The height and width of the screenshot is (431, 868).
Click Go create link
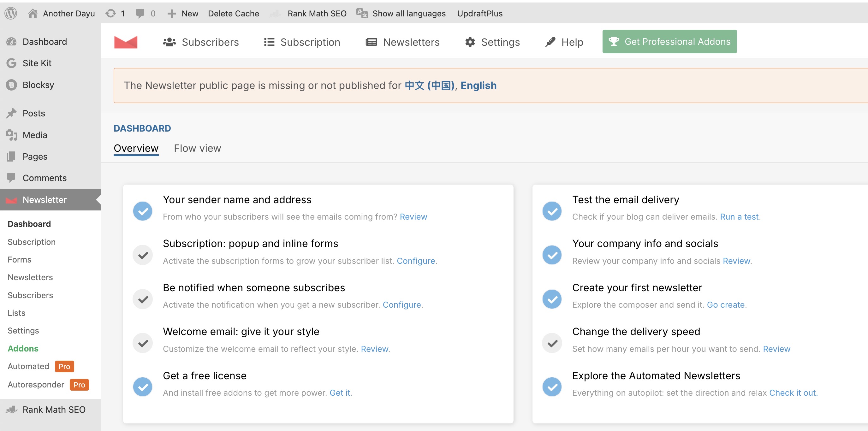pos(726,305)
